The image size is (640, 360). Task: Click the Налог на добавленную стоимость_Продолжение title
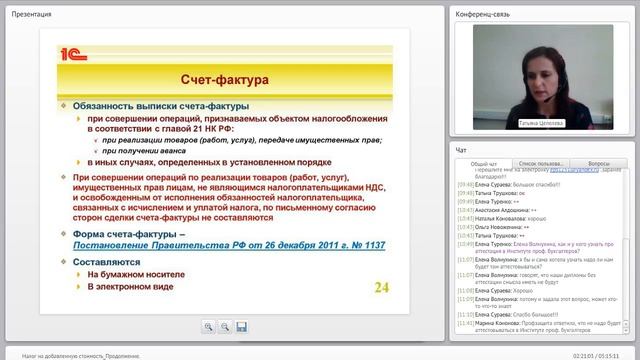(x=80, y=356)
